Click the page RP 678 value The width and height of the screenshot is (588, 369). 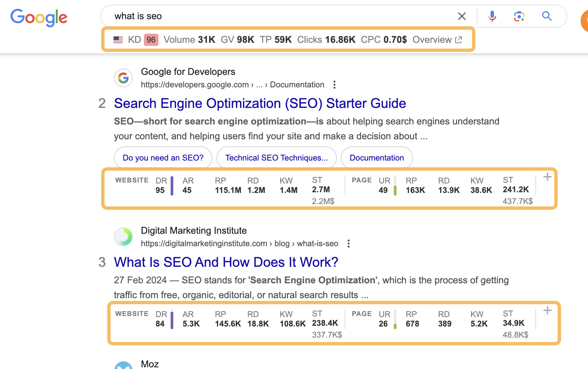click(413, 324)
